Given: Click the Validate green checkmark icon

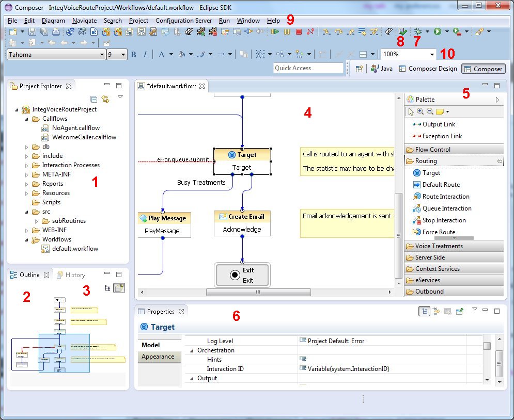Looking at the screenshot, I should tap(403, 31).
